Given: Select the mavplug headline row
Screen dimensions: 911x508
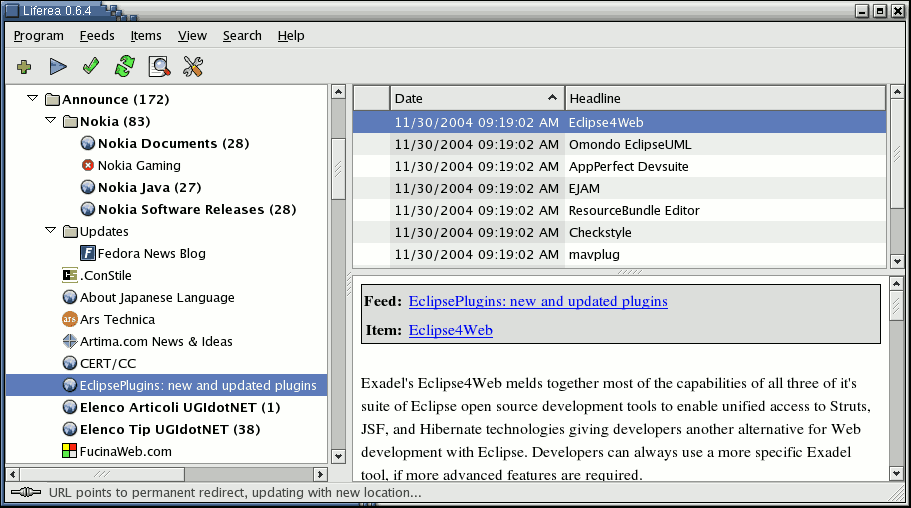Looking at the screenshot, I should point(620,255).
